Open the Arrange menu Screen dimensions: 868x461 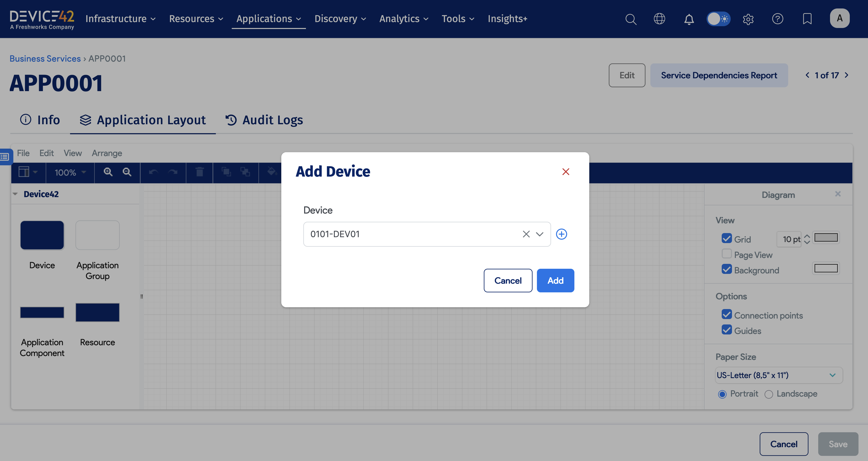click(107, 153)
